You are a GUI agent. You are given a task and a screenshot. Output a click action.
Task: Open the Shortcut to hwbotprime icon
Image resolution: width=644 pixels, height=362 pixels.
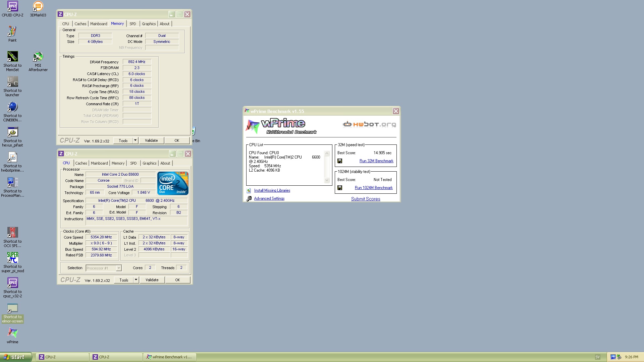click(12, 162)
